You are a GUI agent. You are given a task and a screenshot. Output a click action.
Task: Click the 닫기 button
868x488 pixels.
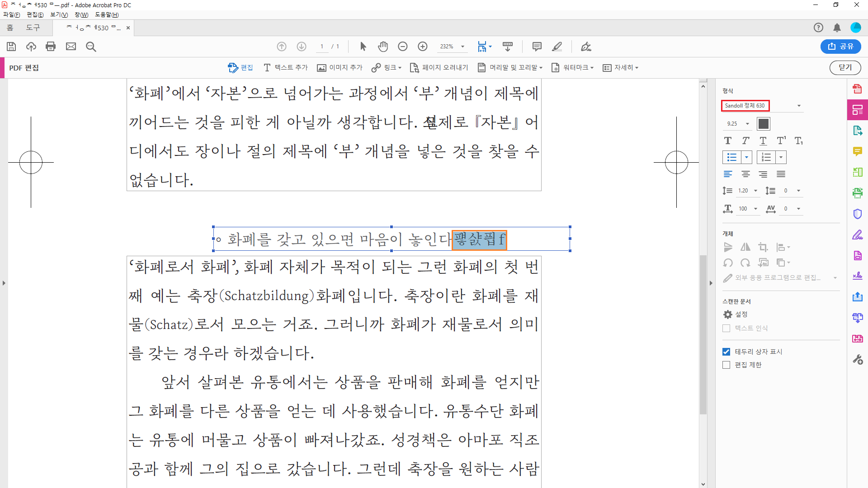point(845,68)
